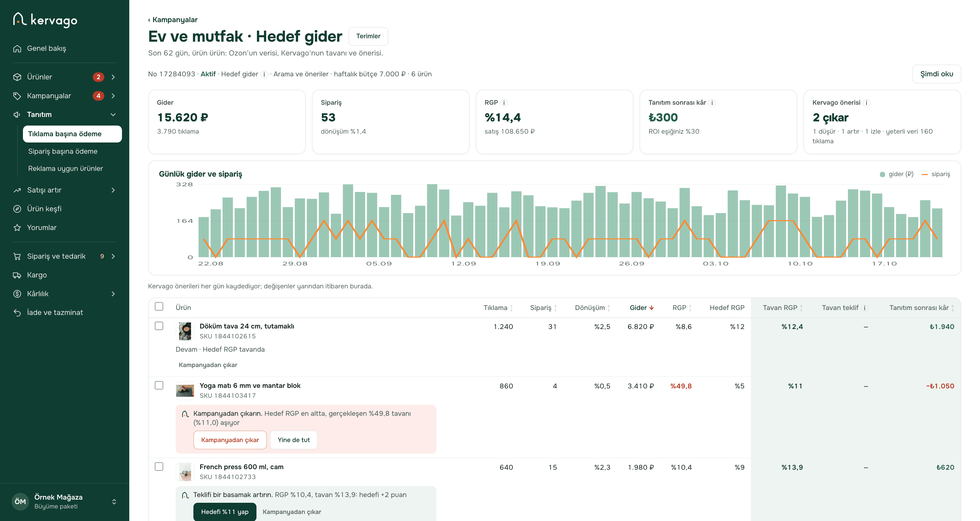
Task: Expand the Kârlılık chevron
Action: 113,294
